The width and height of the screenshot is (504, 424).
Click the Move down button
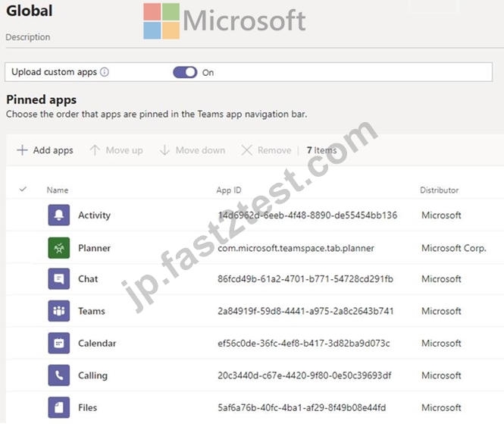click(x=193, y=150)
